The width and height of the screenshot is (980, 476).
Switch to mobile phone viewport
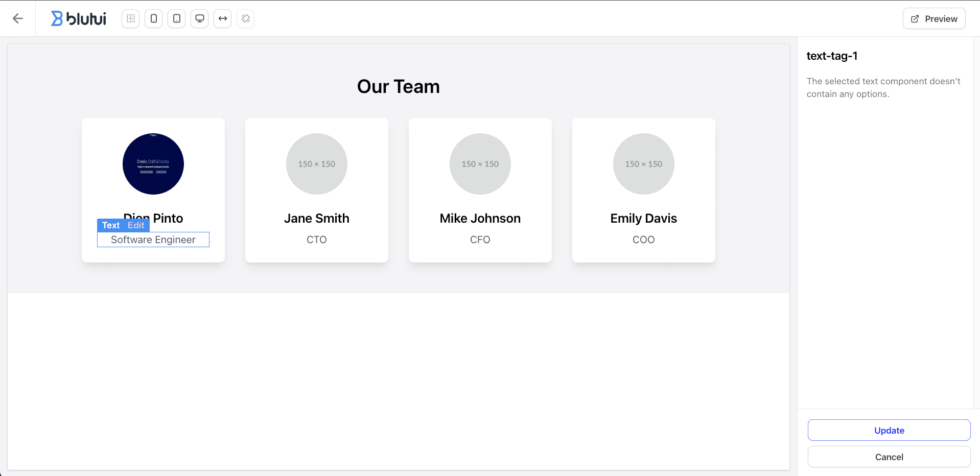[x=154, y=19]
